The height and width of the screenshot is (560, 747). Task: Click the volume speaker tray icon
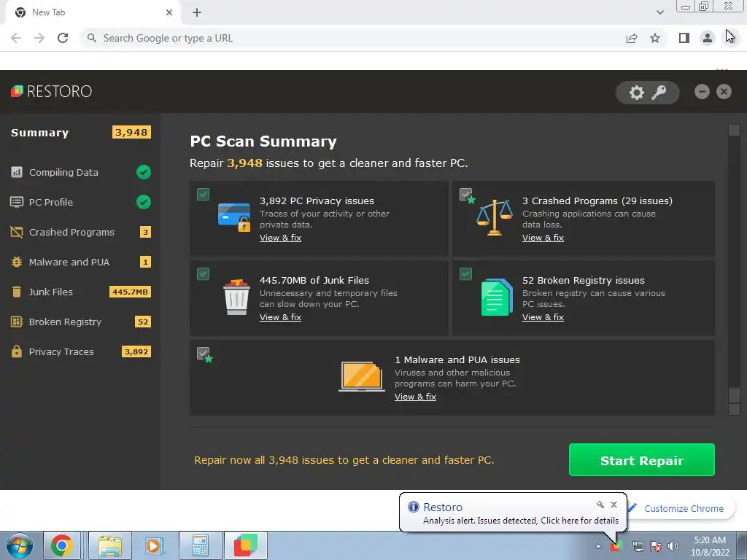[x=673, y=546]
